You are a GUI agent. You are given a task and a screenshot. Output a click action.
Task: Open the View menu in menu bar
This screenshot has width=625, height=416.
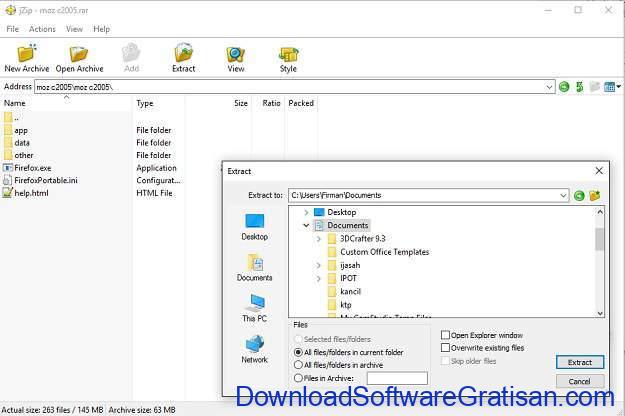tap(74, 29)
